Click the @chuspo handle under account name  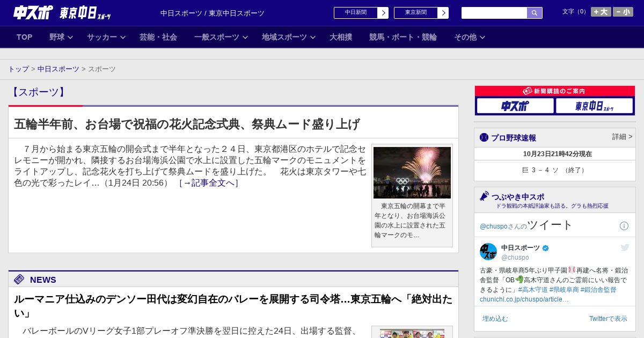[515, 258]
